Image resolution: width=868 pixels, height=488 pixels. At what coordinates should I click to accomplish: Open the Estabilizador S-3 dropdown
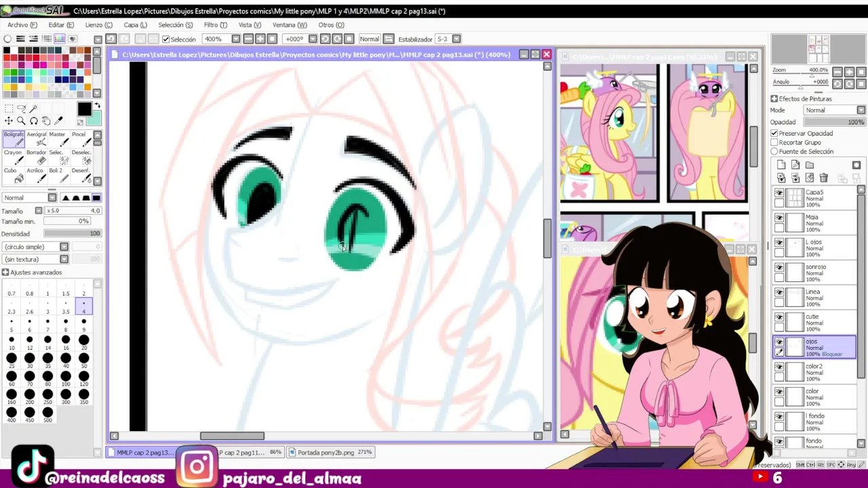point(456,39)
